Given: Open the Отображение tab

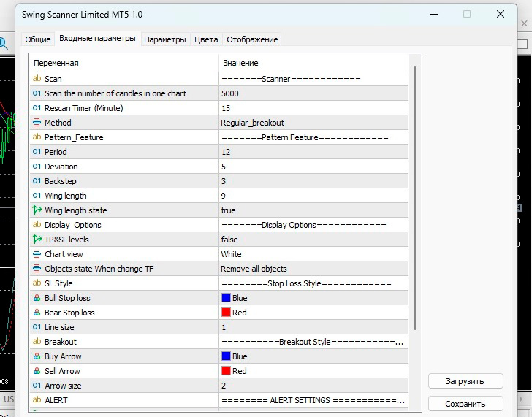Looking at the screenshot, I should [x=252, y=39].
